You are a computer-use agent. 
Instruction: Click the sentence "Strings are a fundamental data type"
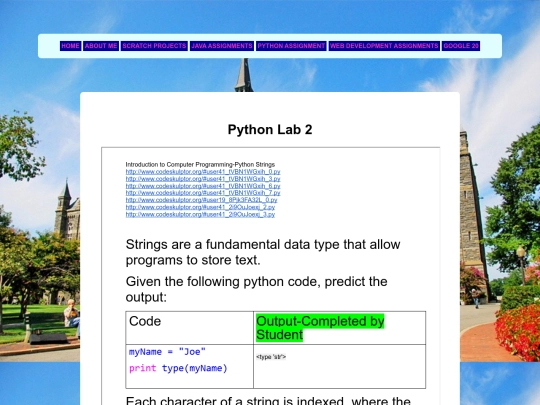tap(263, 252)
